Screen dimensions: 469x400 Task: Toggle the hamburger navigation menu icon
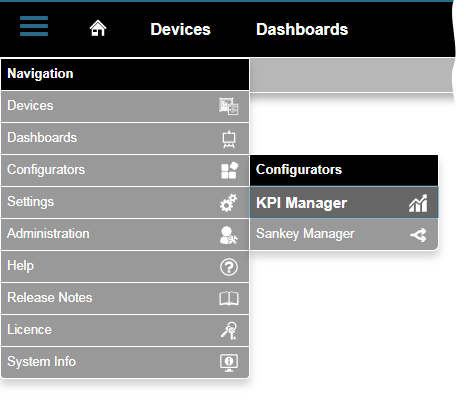click(34, 26)
